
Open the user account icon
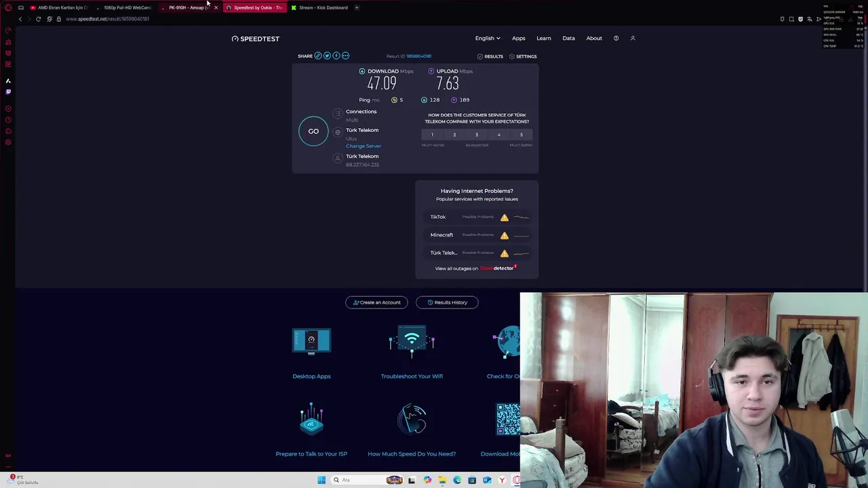click(x=633, y=39)
